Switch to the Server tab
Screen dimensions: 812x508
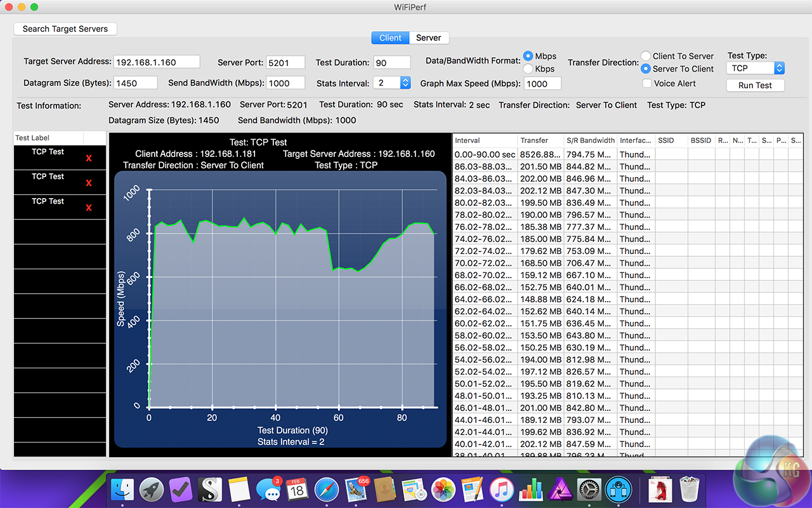[429, 37]
